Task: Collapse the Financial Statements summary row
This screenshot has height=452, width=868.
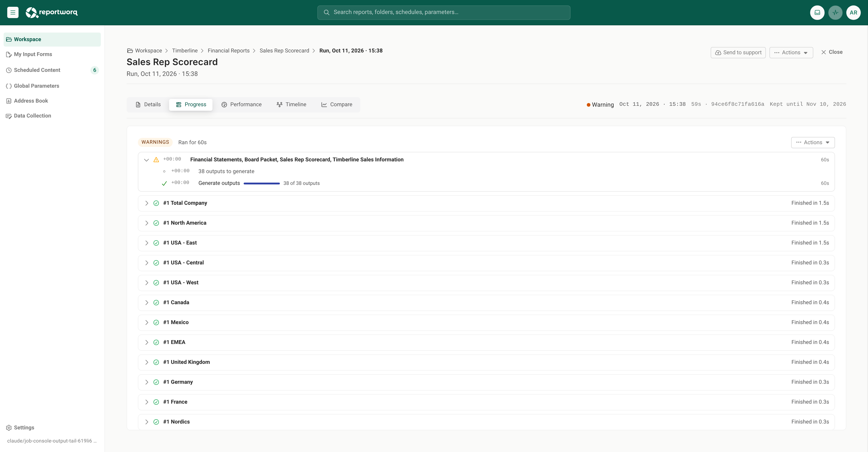Action: pyautogui.click(x=146, y=160)
